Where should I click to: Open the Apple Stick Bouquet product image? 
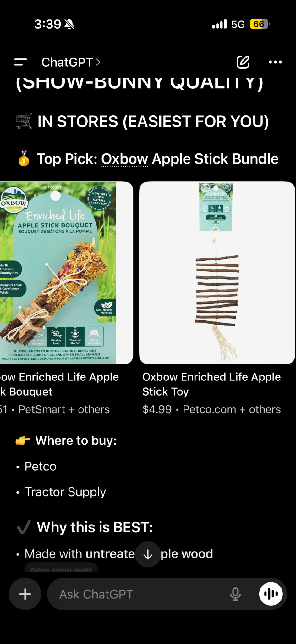[67, 273]
